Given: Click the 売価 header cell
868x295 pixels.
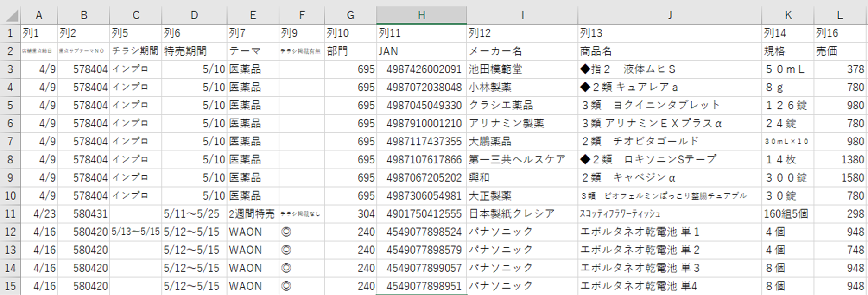Looking at the screenshot, I should 840,51.
